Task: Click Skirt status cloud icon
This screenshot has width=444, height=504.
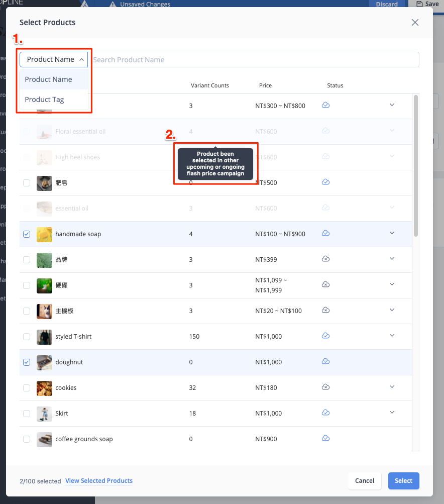Action: (326, 413)
